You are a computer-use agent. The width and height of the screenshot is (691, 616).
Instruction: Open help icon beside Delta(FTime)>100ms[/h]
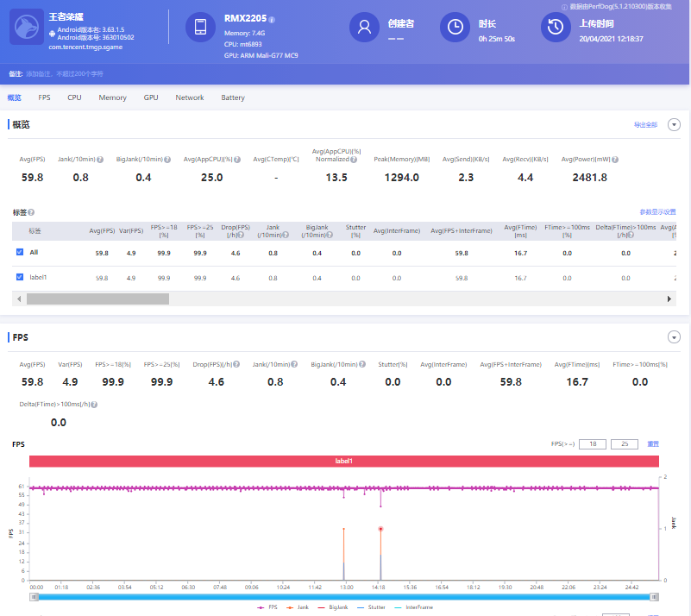[94, 405]
